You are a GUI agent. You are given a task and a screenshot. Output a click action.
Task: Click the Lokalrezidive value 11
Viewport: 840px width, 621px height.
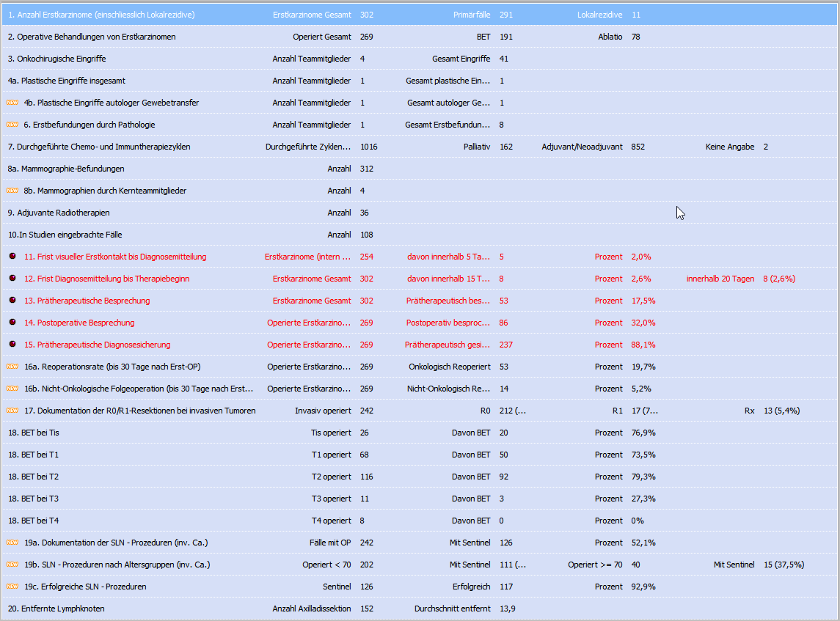636,15
